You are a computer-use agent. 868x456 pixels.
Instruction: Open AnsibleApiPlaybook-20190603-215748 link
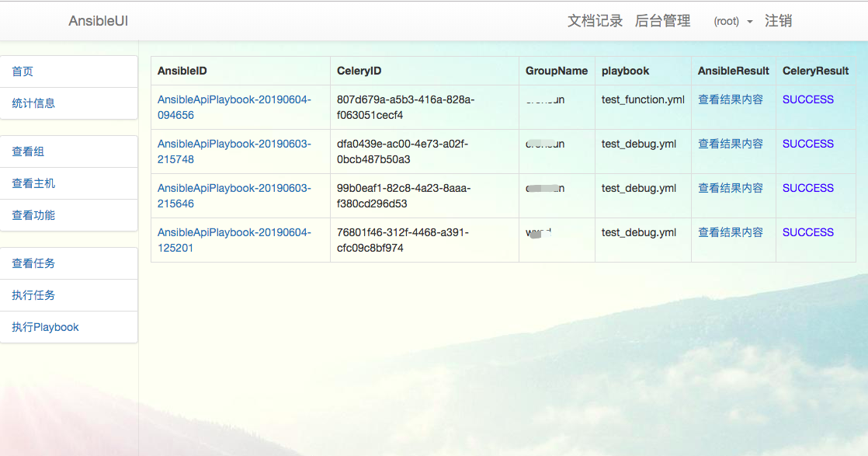click(x=234, y=151)
